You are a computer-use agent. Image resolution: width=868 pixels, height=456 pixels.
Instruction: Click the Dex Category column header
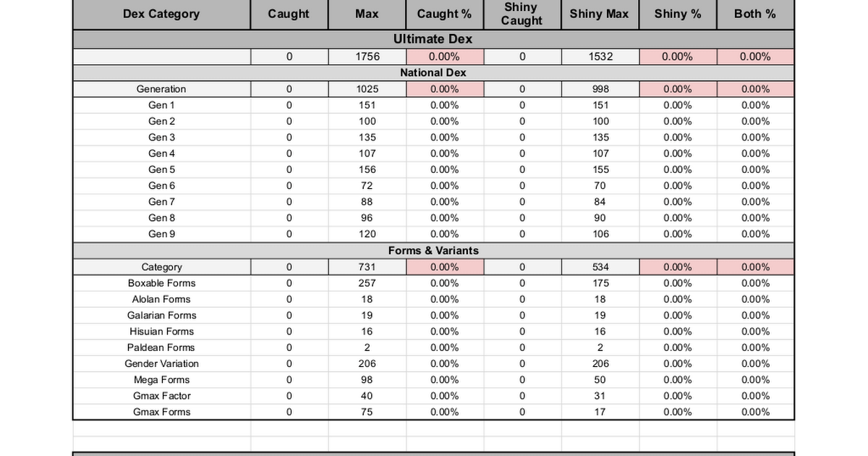click(161, 14)
